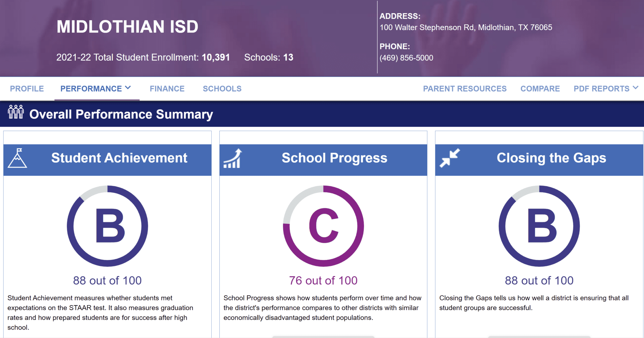Viewport: 644px width, 338px height.
Task: Open the Compare page
Action: point(540,89)
